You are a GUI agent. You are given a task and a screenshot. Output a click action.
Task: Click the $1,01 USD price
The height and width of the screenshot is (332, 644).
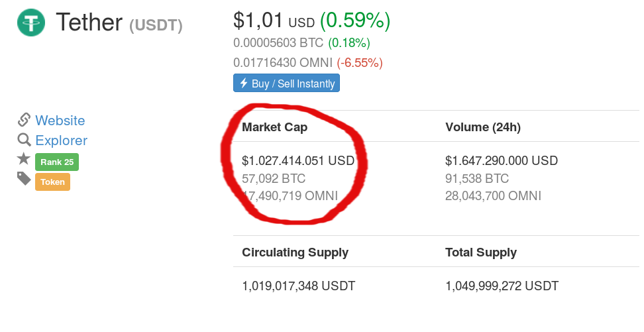pyautogui.click(x=274, y=20)
